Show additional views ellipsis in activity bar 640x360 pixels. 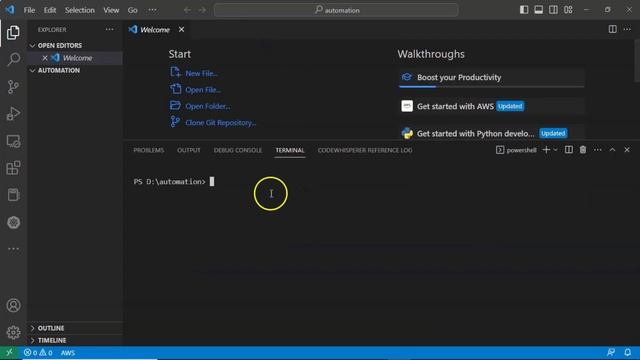click(13, 249)
